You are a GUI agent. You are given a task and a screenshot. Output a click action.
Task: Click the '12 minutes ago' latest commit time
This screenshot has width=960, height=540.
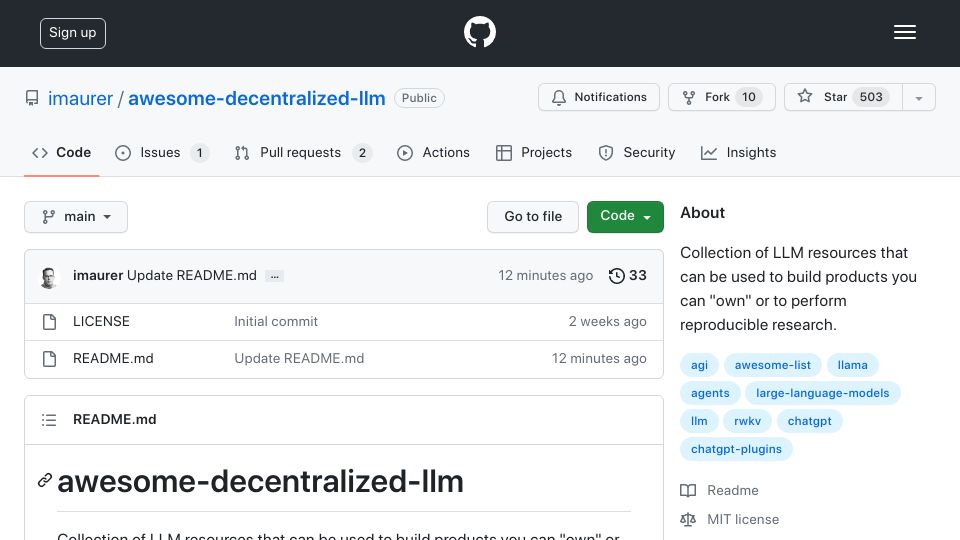(546, 276)
